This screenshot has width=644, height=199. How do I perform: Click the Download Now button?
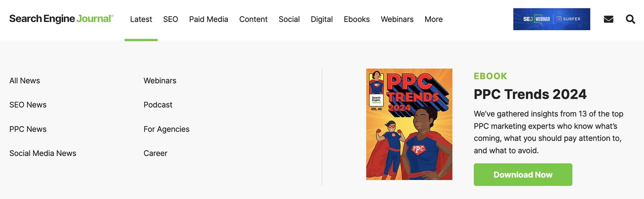click(x=523, y=174)
